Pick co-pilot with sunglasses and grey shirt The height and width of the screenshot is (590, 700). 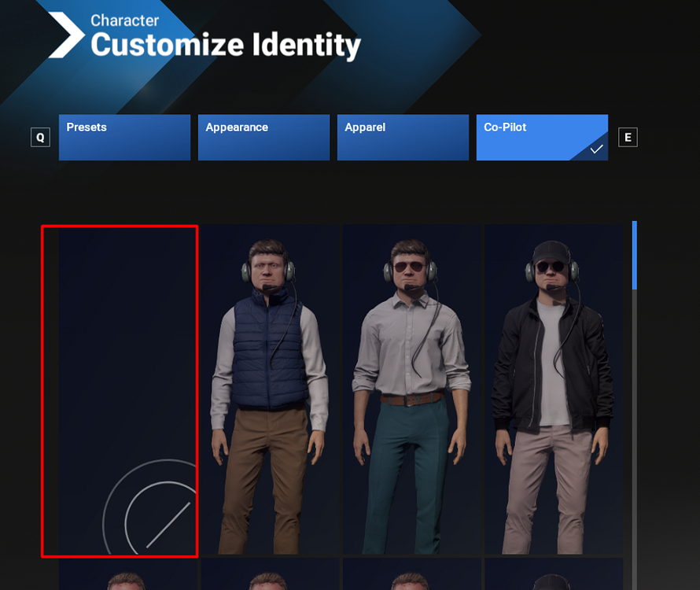[411, 390]
